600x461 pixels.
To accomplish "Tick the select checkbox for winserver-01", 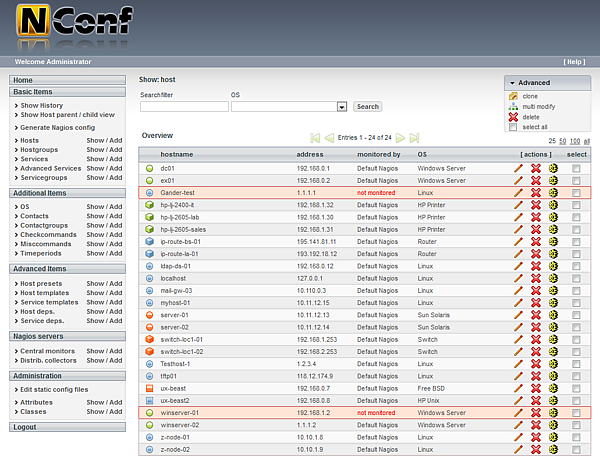I will point(576,412).
